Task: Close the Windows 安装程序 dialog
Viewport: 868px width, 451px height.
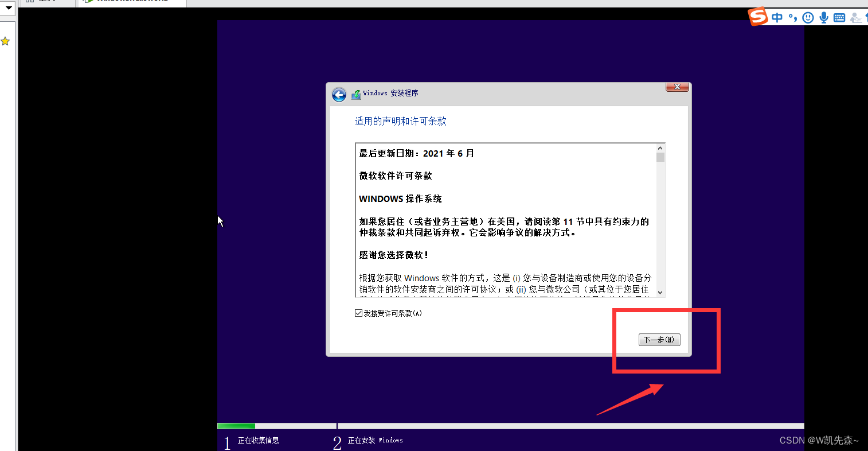Action: (677, 87)
